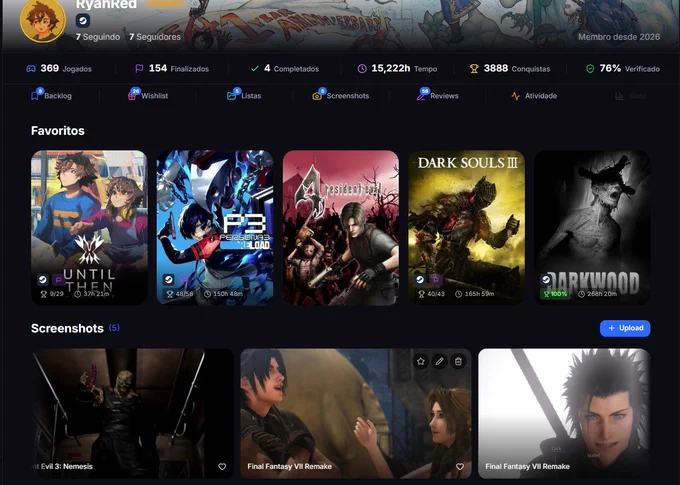Viewport: 680px width, 485px height.
Task: Click the Steam icon on the Until Then card
Action: [42, 280]
